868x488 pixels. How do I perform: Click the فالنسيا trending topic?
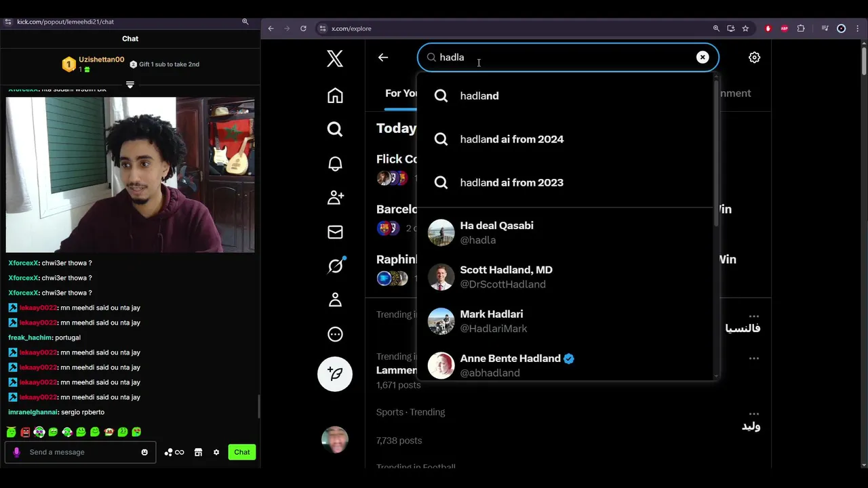pyautogui.click(x=743, y=328)
